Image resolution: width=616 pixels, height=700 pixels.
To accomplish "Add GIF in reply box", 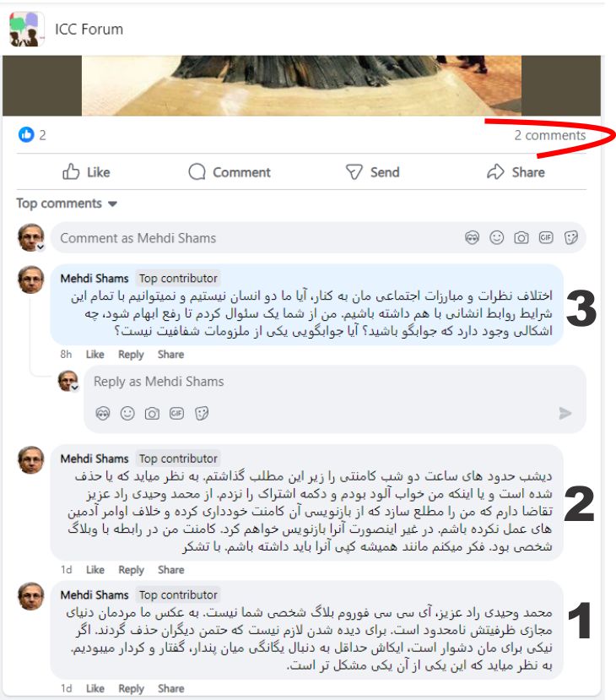I will click(176, 414).
